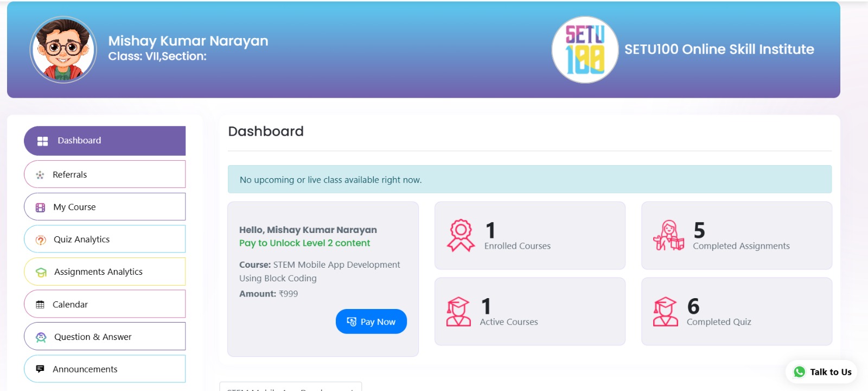
Task: Select the Active Courses stat card
Action: point(529,312)
